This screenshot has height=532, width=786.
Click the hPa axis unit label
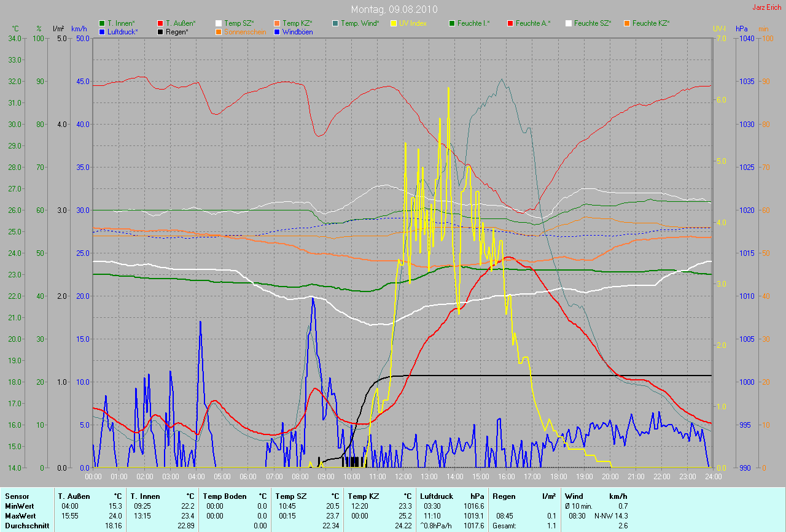[742, 29]
